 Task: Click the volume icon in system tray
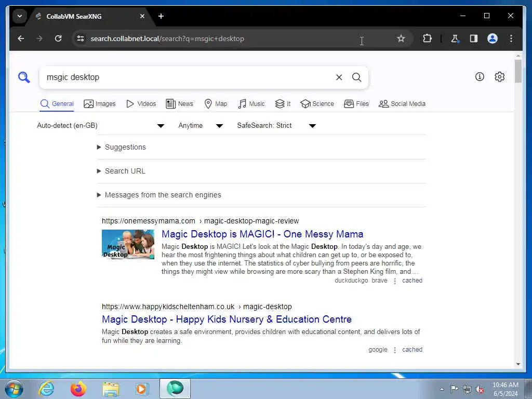point(480,390)
